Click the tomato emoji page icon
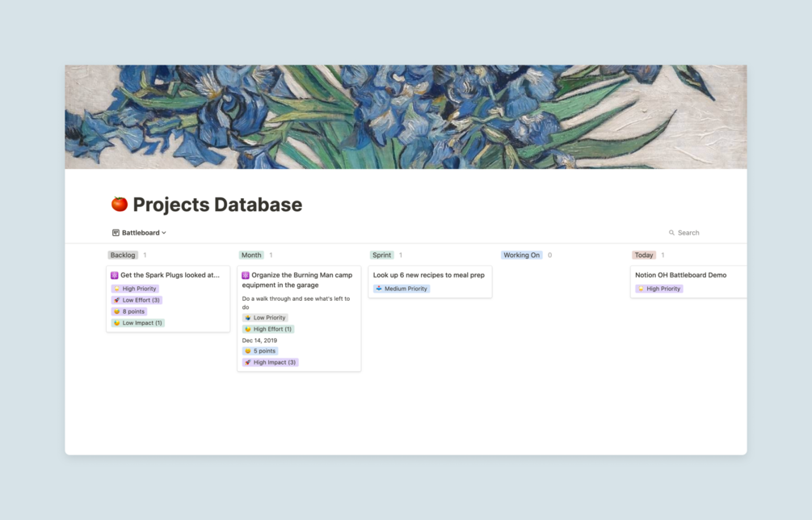Screen dimensions: 812x520 click(120, 205)
